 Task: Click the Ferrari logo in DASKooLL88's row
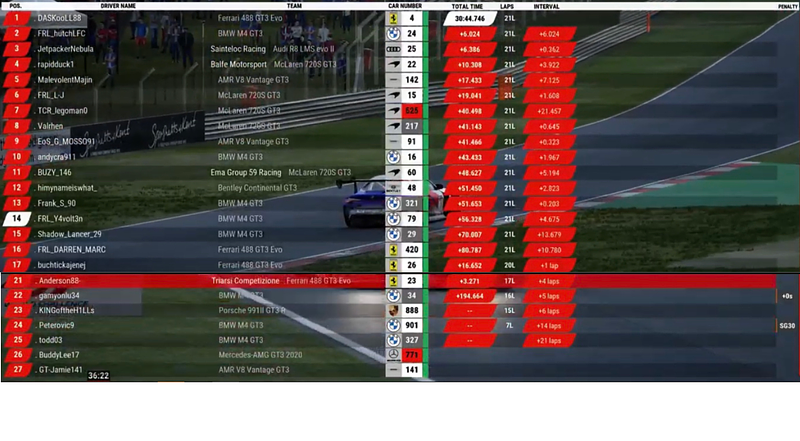coord(393,18)
